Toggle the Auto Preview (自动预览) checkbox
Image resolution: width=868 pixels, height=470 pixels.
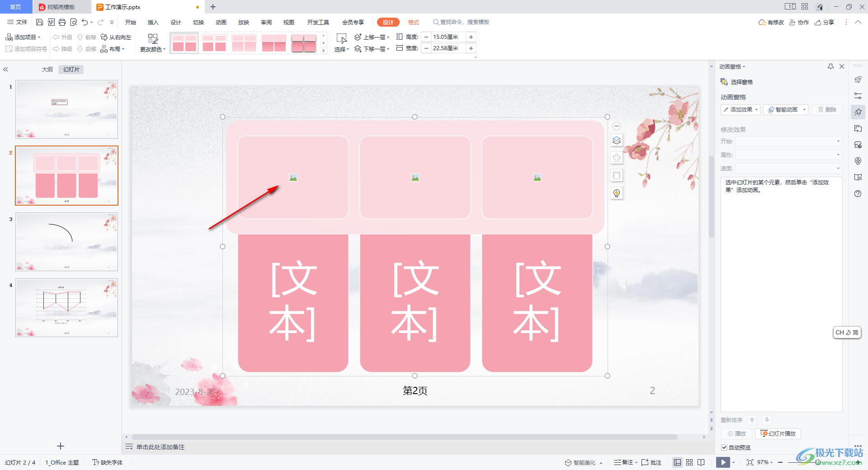point(724,447)
